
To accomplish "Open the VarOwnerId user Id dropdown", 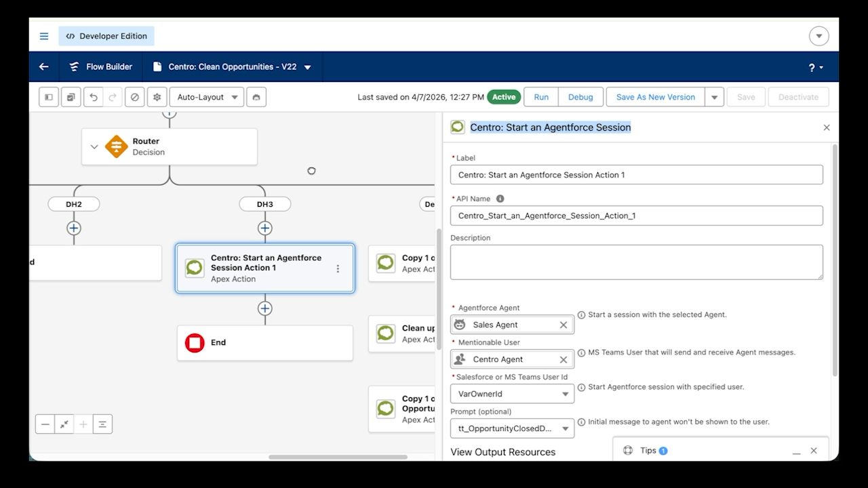I will pos(512,394).
